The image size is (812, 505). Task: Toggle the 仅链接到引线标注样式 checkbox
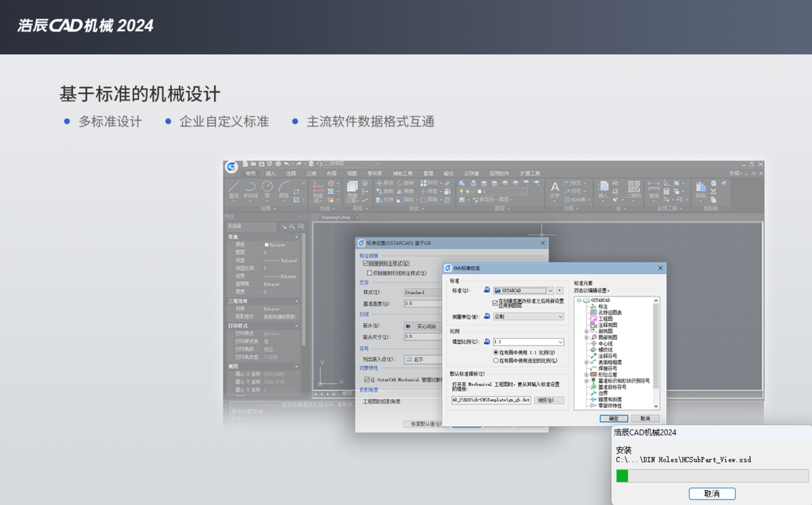click(x=369, y=273)
